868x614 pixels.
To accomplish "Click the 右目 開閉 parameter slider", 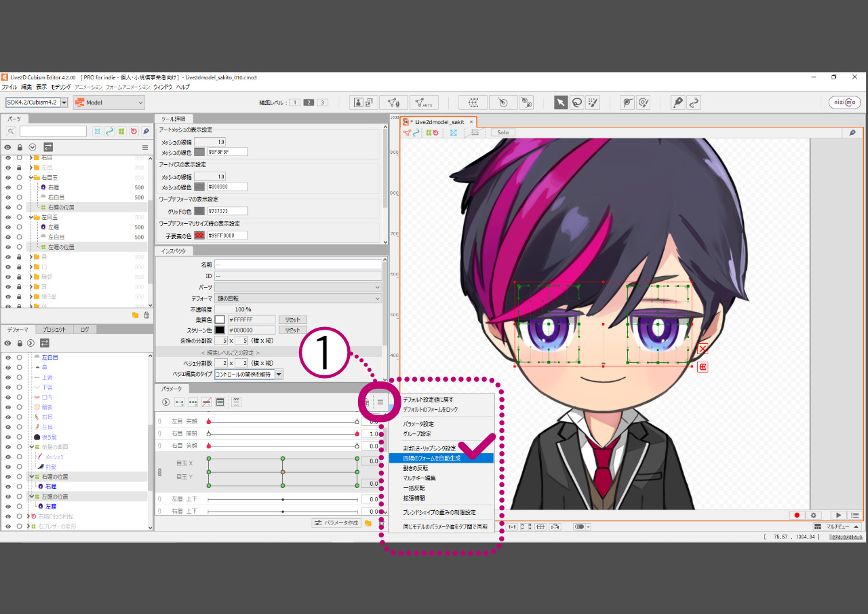I will 283,434.
